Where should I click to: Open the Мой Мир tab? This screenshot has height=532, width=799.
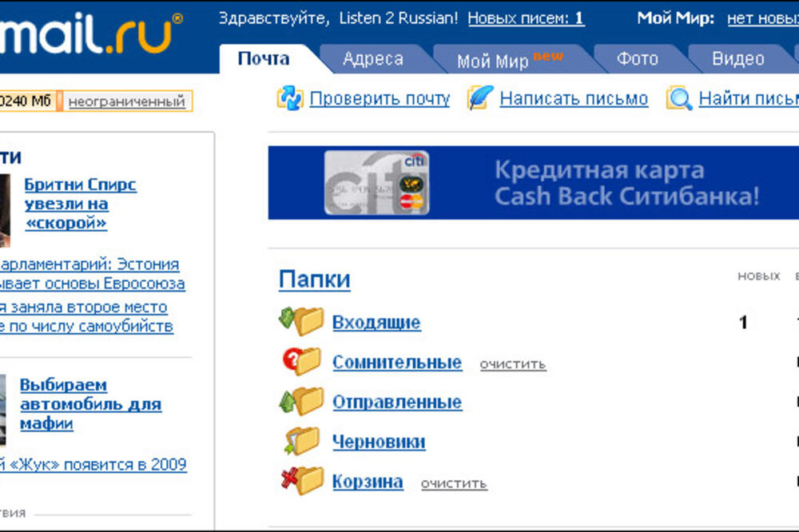(491, 58)
